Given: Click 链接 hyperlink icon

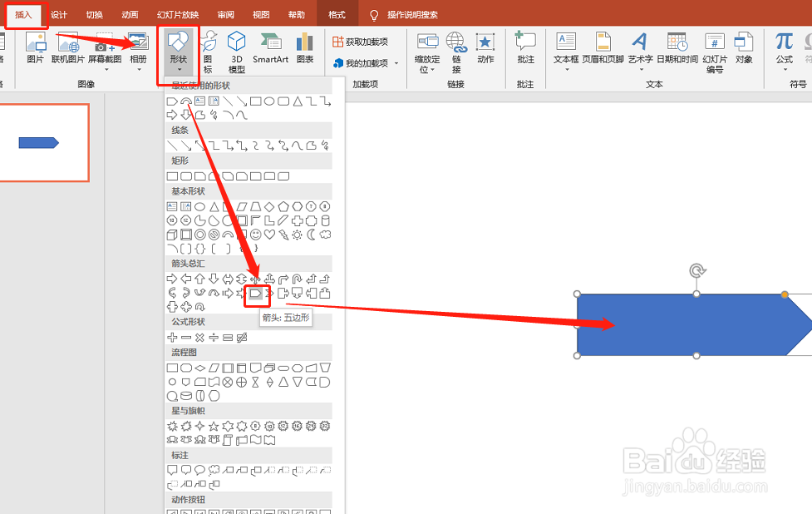Looking at the screenshot, I should (x=456, y=52).
